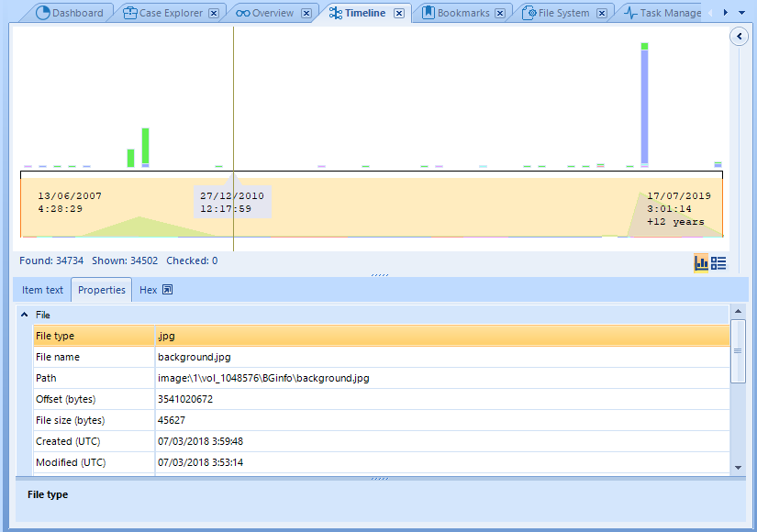Close the Bookmarks tab

coord(500,14)
